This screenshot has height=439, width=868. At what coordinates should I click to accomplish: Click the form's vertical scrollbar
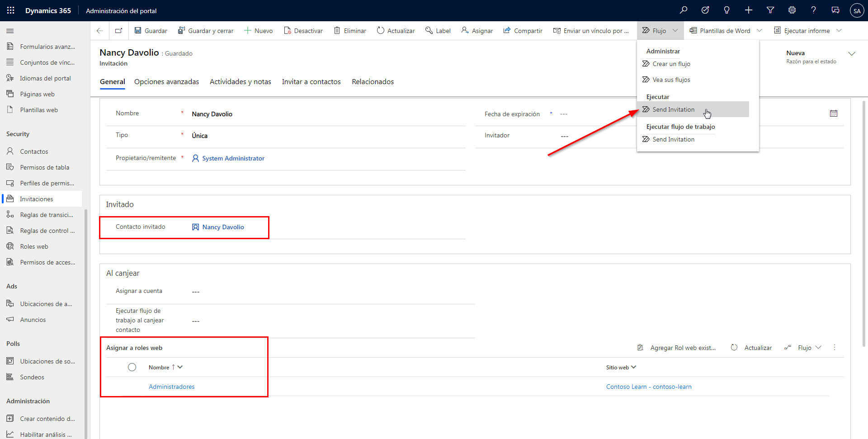tap(864, 224)
